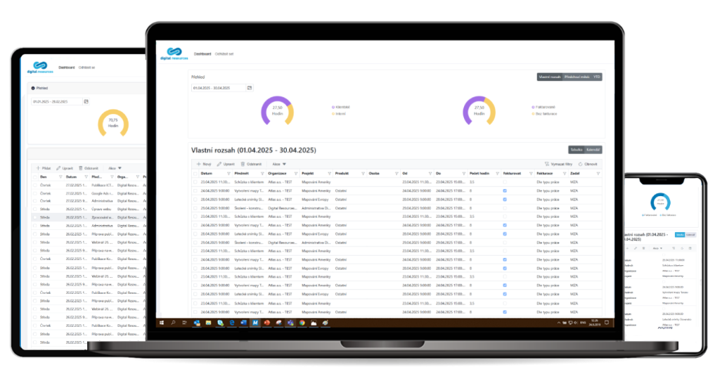
Task: Click the Obnovit refresh button
Action: tap(588, 164)
